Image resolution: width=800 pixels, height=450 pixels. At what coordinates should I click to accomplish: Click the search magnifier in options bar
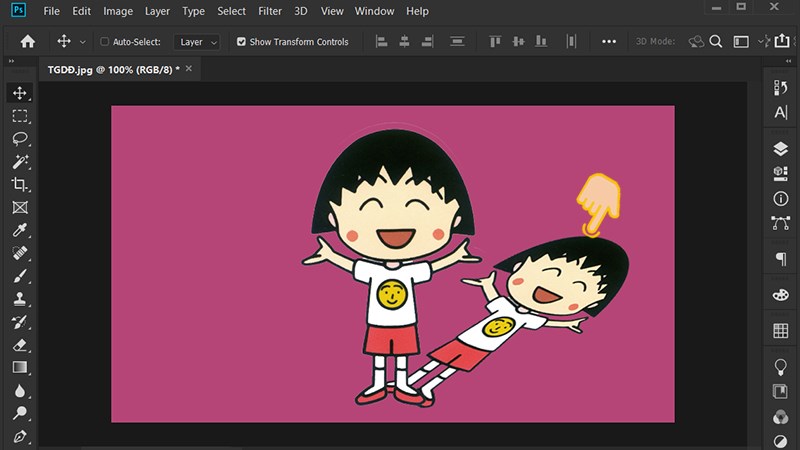tap(716, 42)
